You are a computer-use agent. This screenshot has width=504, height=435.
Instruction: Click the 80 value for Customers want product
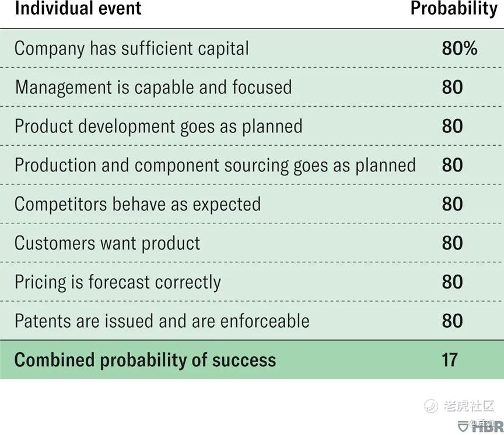(x=452, y=243)
